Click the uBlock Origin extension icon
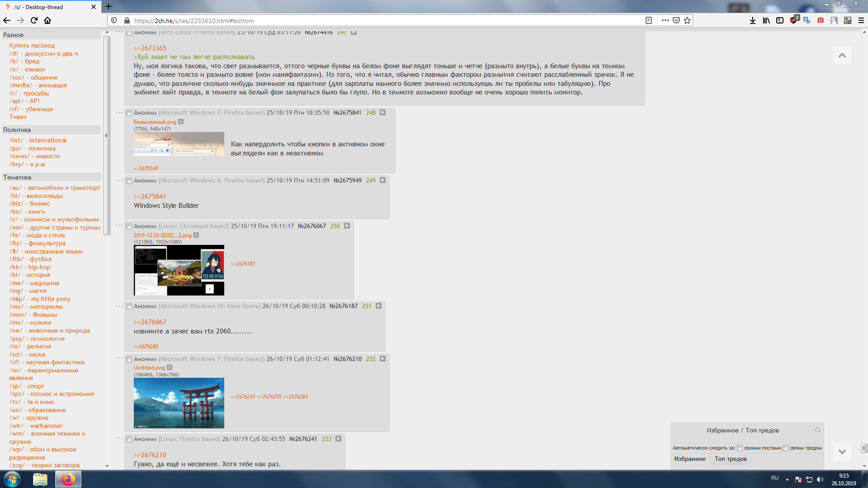The height and width of the screenshot is (488, 868). pos(794,20)
